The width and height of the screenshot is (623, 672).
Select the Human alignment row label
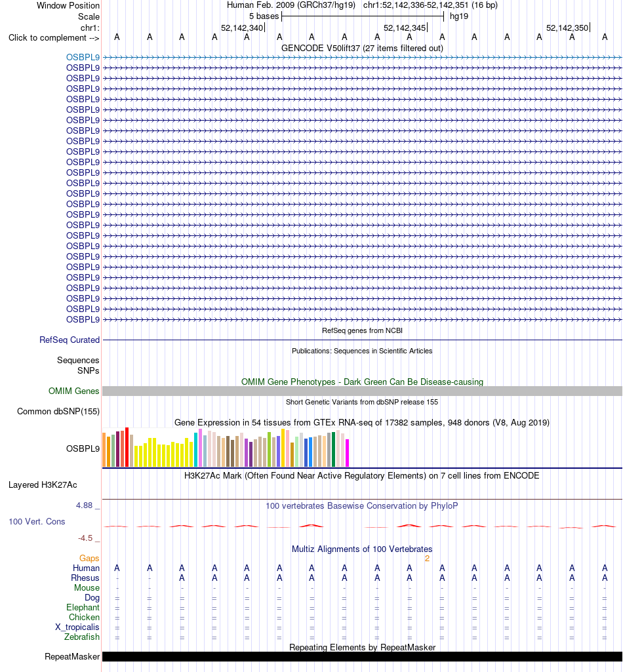[x=86, y=568]
